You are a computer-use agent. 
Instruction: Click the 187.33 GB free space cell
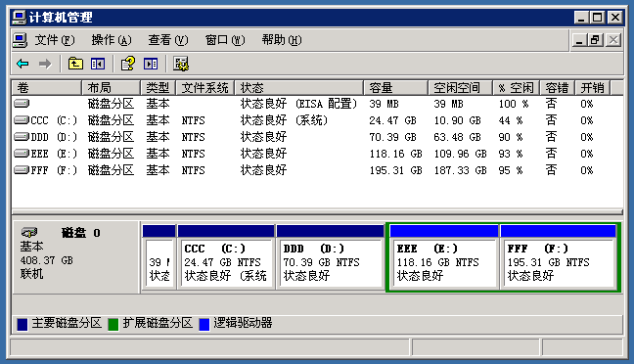[x=460, y=170]
